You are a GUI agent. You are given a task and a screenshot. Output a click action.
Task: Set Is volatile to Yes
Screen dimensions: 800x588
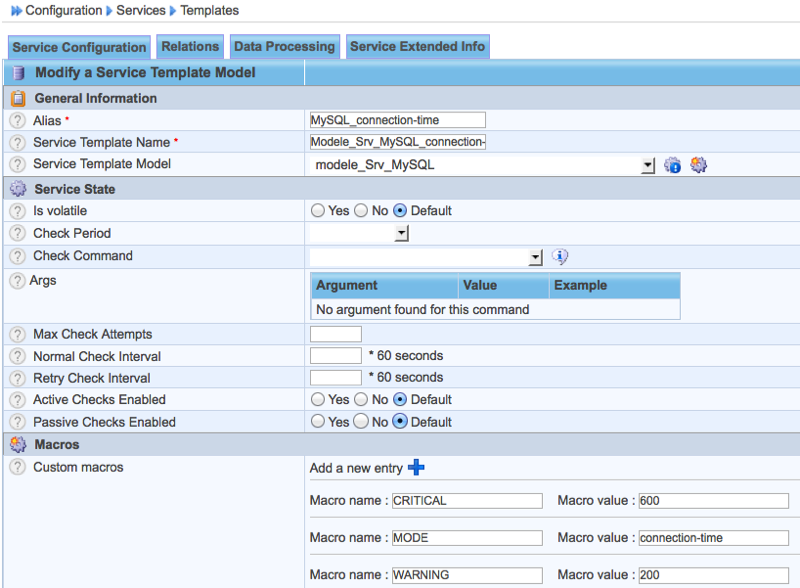click(318, 211)
